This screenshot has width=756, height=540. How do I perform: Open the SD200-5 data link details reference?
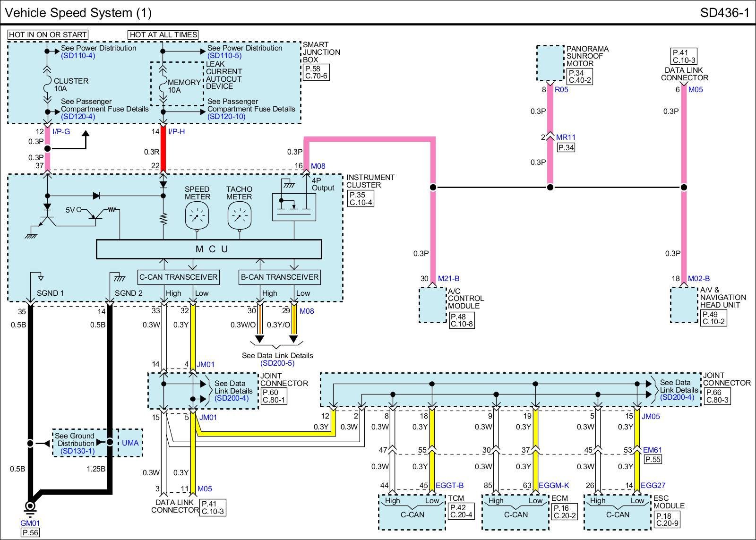(277, 363)
